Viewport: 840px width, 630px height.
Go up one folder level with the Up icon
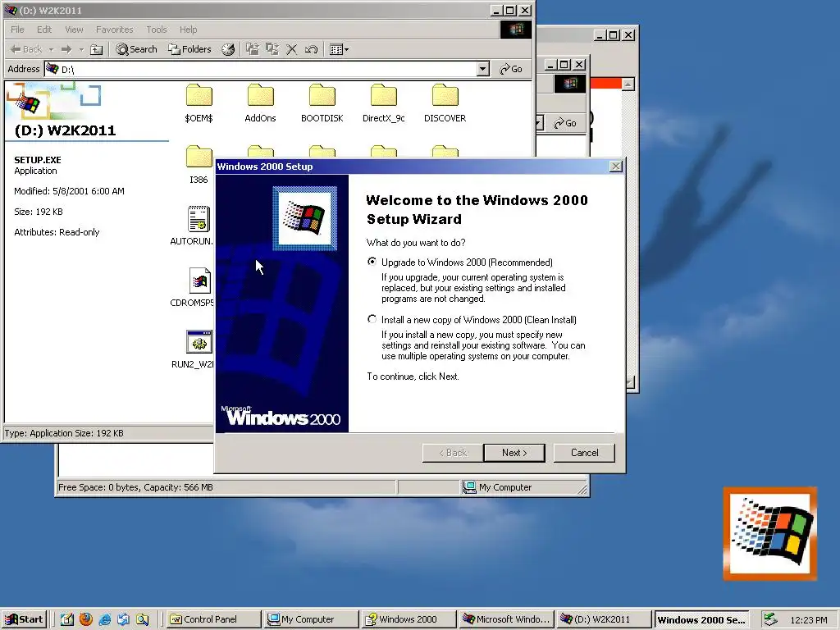tap(97, 49)
